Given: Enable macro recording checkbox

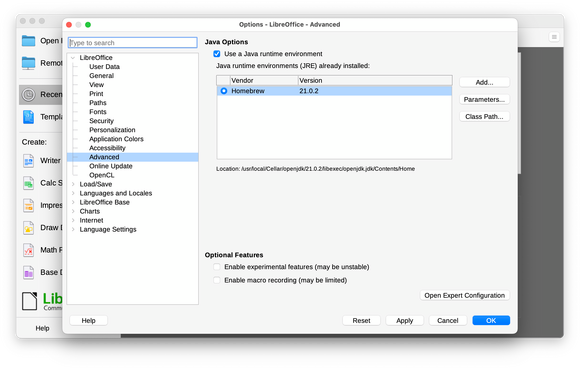Looking at the screenshot, I should [x=217, y=280].
